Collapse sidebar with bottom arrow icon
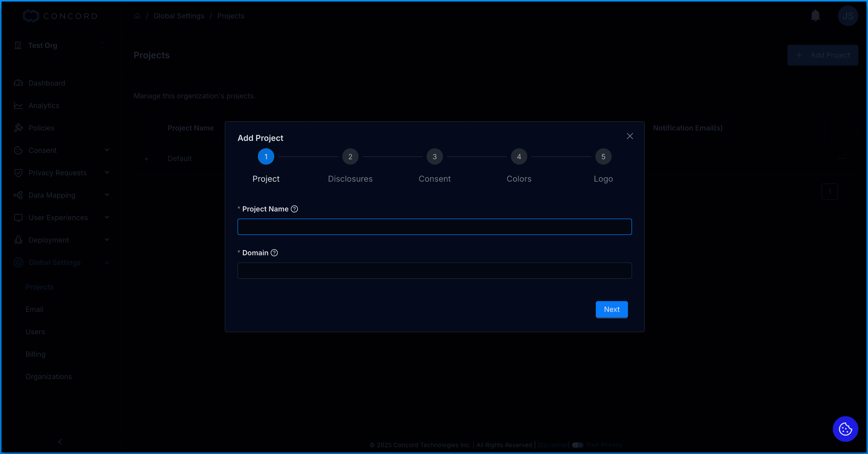Image resolution: width=868 pixels, height=454 pixels. [60, 442]
